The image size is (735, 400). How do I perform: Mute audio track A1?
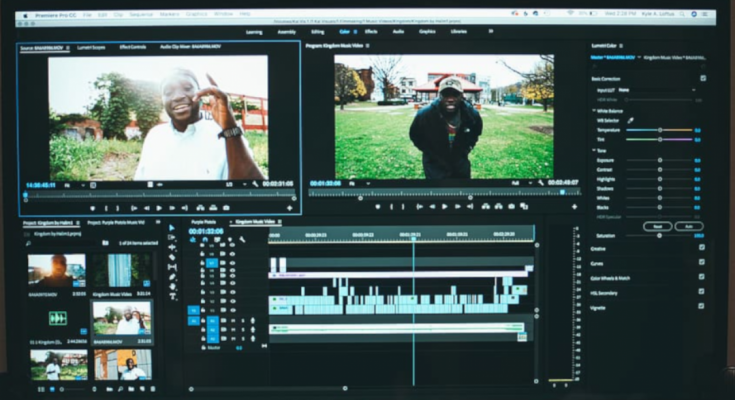pyautogui.click(x=233, y=321)
